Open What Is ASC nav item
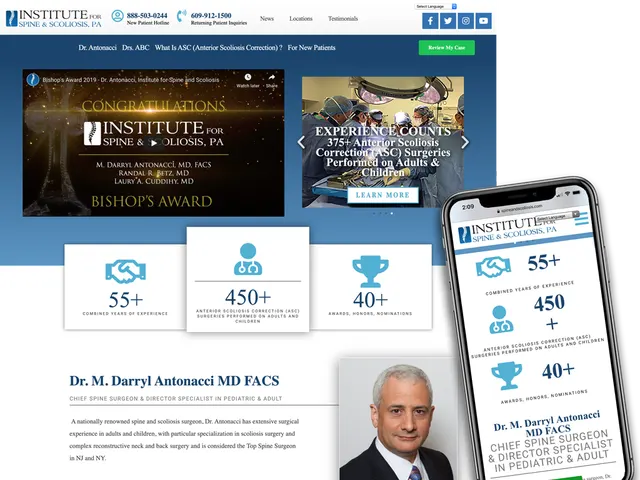Viewport: 640px width, 480px height. [218, 47]
